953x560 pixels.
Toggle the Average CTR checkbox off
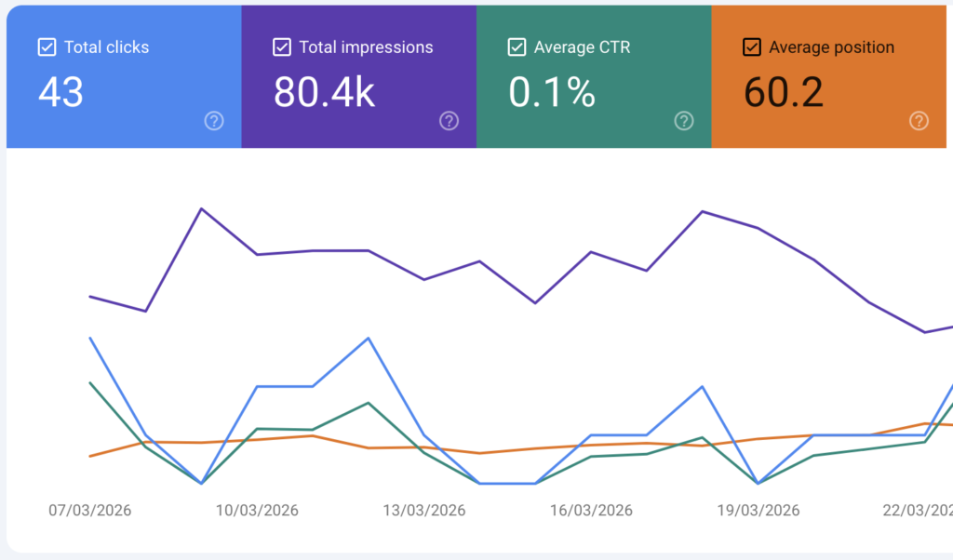[x=516, y=47]
